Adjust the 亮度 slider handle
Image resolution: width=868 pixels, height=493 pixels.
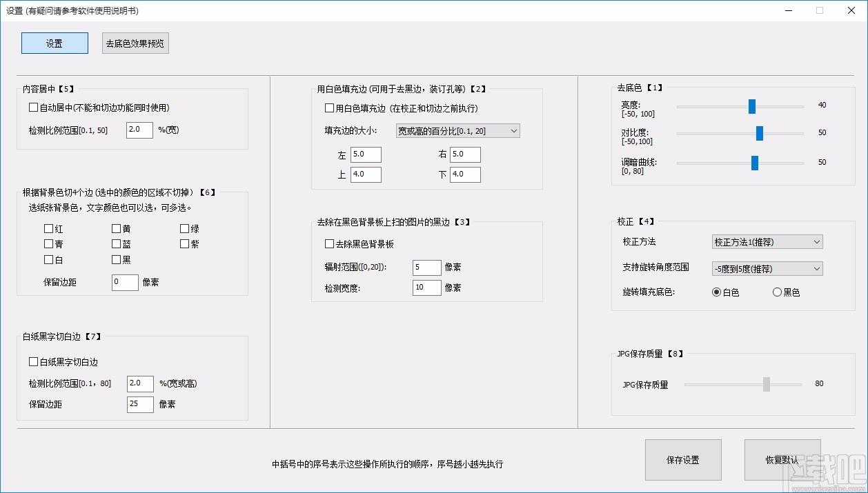752,106
